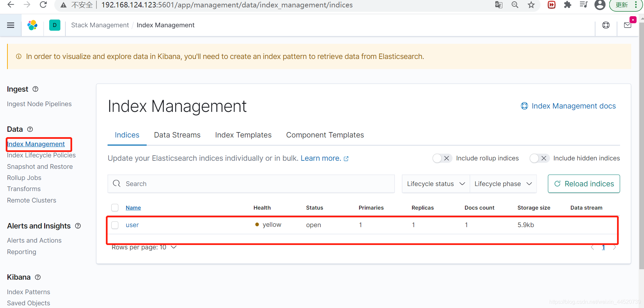The height and width of the screenshot is (308, 644).
Task: Click the 更新 browser update button
Action: pyautogui.click(x=621, y=5)
